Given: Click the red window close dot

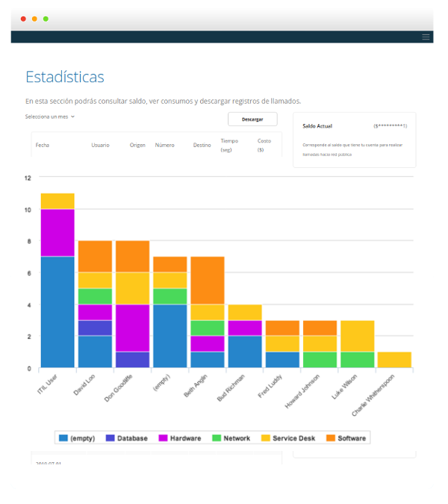Looking at the screenshot, I should pos(23,19).
